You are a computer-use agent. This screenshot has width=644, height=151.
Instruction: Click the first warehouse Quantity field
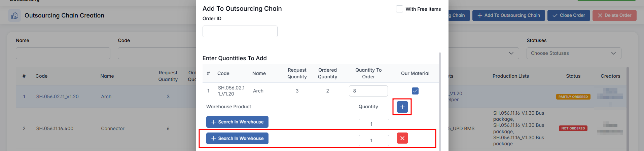pos(373,124)
